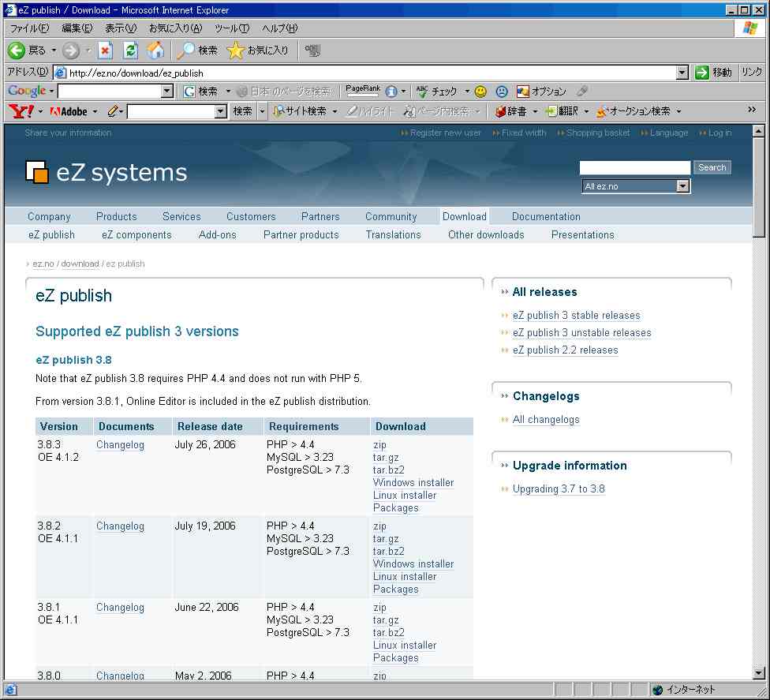Open the Yahoo dictionary book icon

500,111
